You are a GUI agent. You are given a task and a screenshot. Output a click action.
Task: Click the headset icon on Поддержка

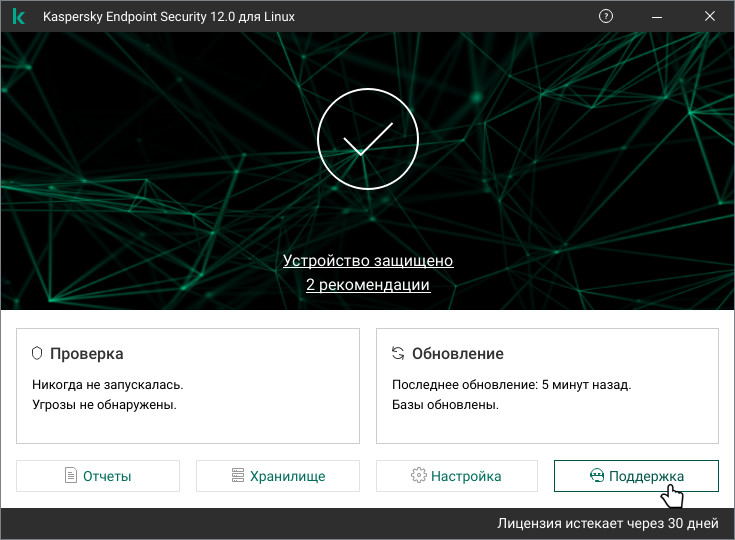point(597,475)
